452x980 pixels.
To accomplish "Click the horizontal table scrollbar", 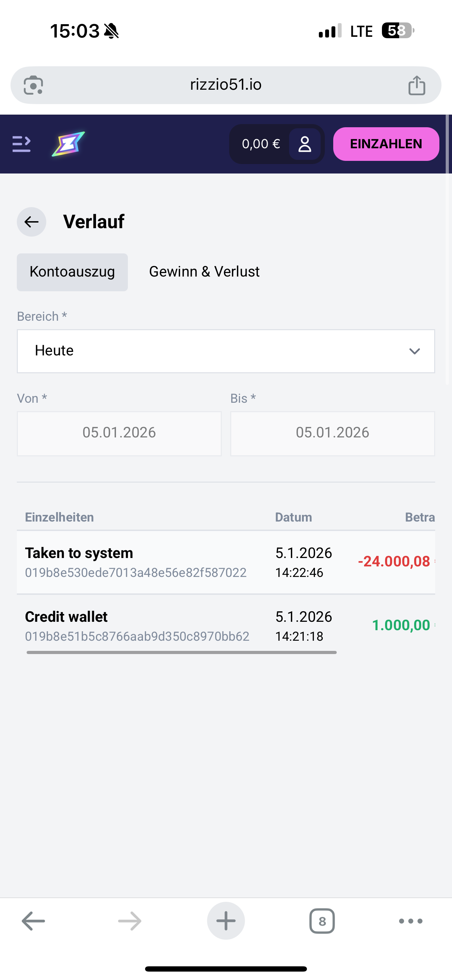I will pos(182,652).
